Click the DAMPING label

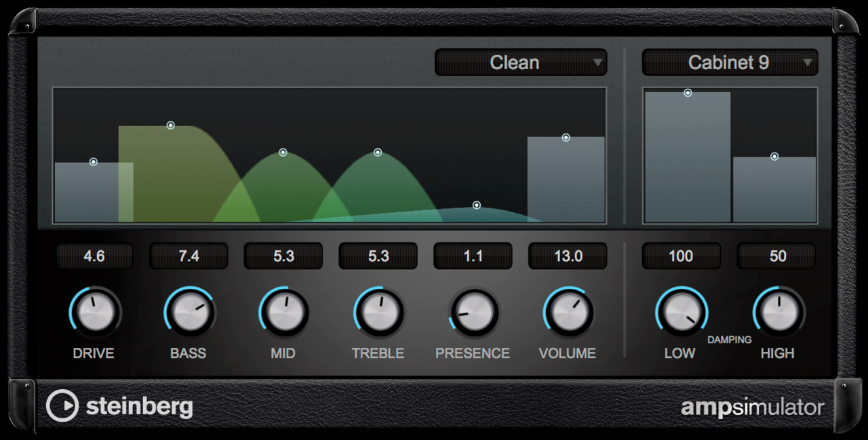coord(730,340)
